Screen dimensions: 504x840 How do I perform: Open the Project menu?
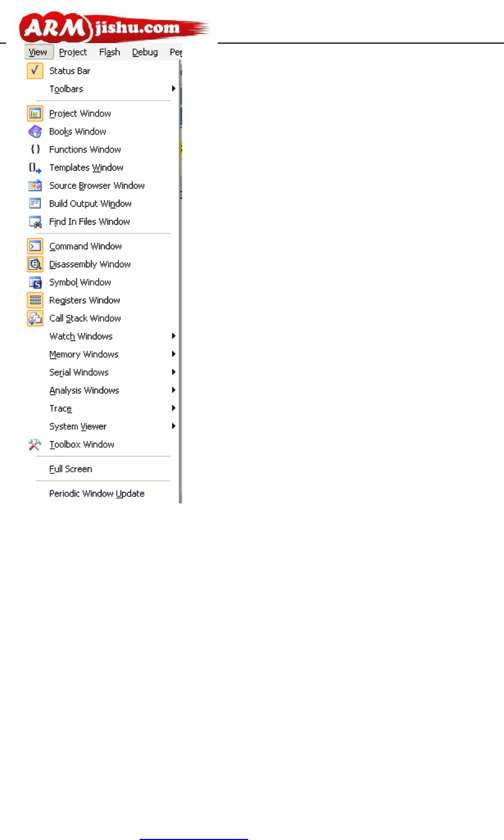[x=73, y=52]
